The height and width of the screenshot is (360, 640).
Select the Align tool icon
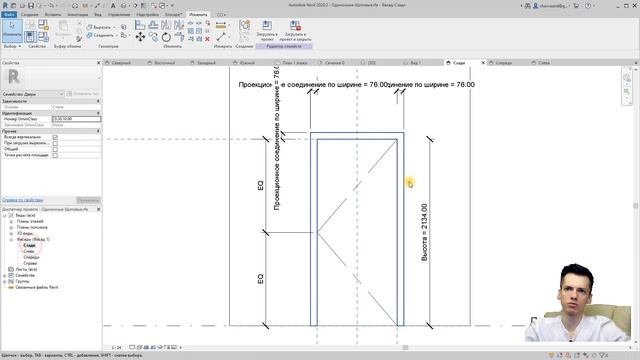140,25
